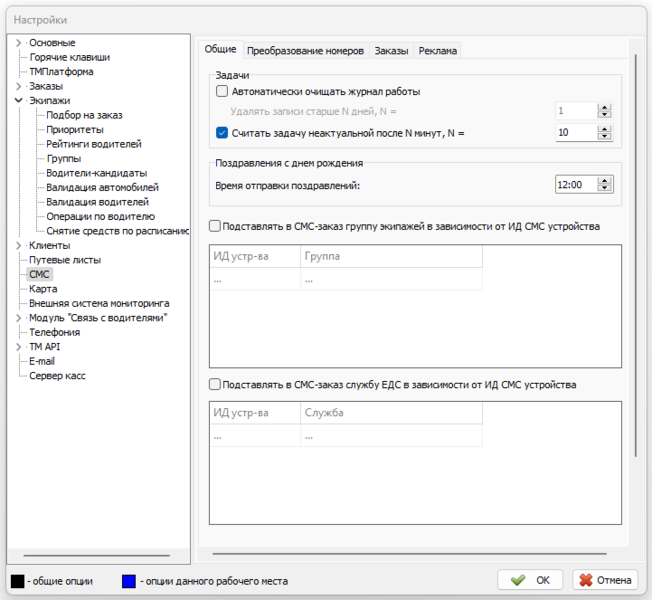
Task: Switch to Преобразование номеров tab
Action: [305, 50]
